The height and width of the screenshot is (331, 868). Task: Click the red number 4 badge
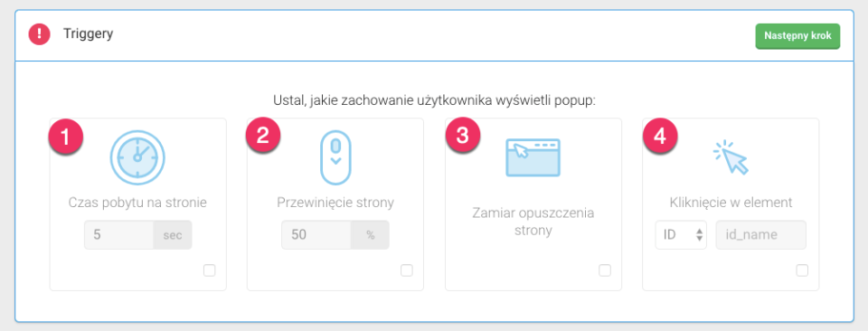660,137
